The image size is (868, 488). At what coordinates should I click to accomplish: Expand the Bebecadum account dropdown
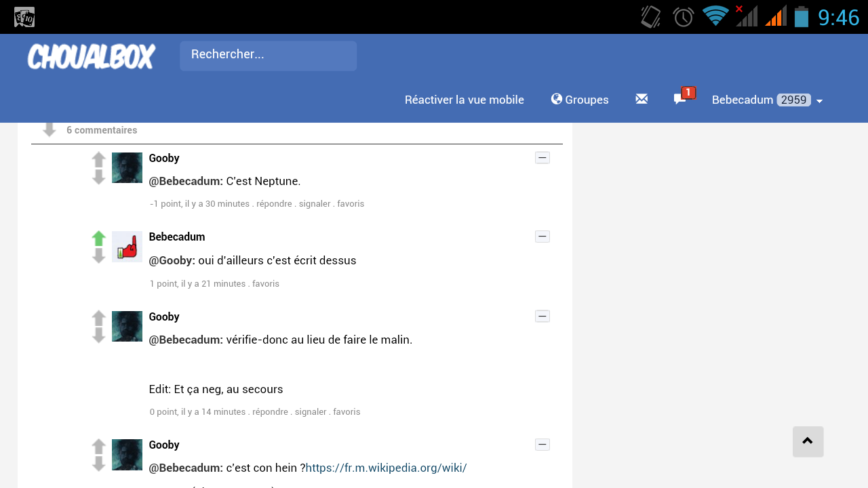pyautogui.click(x=767, y=100)
